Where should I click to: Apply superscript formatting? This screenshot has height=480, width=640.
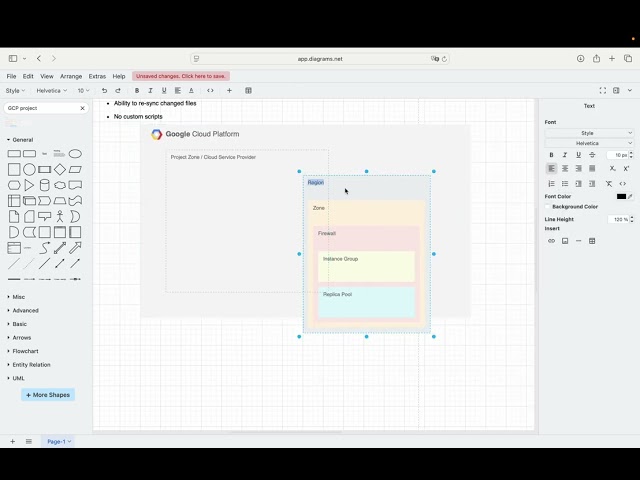[626, 168]
